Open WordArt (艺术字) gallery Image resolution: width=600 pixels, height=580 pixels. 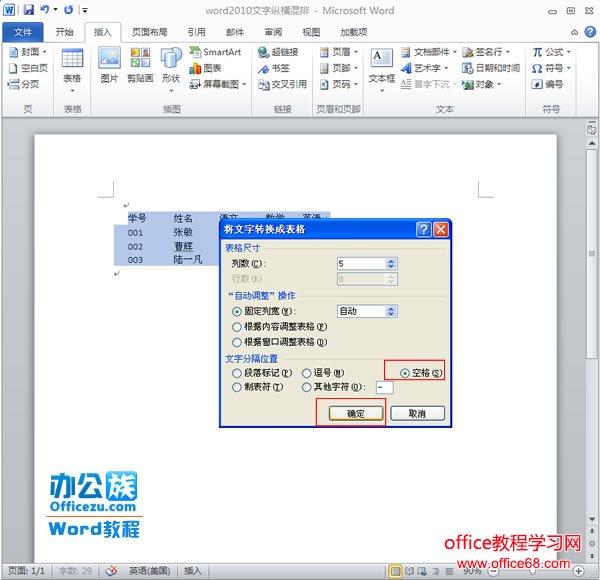[x=424, y=68]
